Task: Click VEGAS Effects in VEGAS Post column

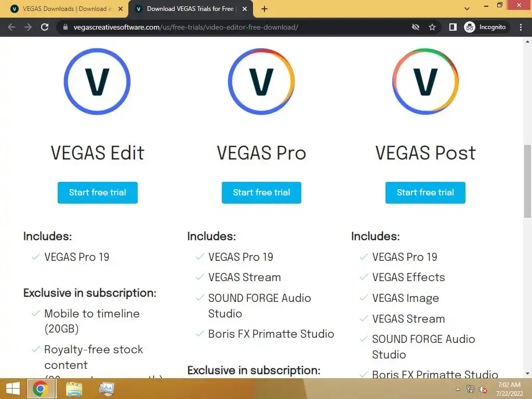Action: tap(408, 277)
